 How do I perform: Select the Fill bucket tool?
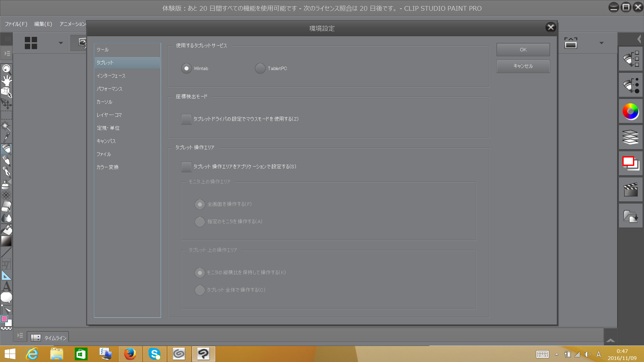tap(6, 230)
